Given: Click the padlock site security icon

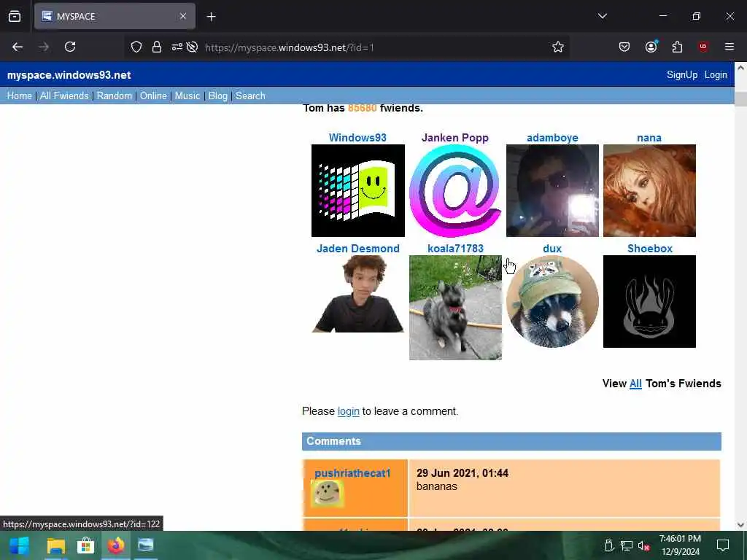Looking at the screenshot, I should (157, 47).
